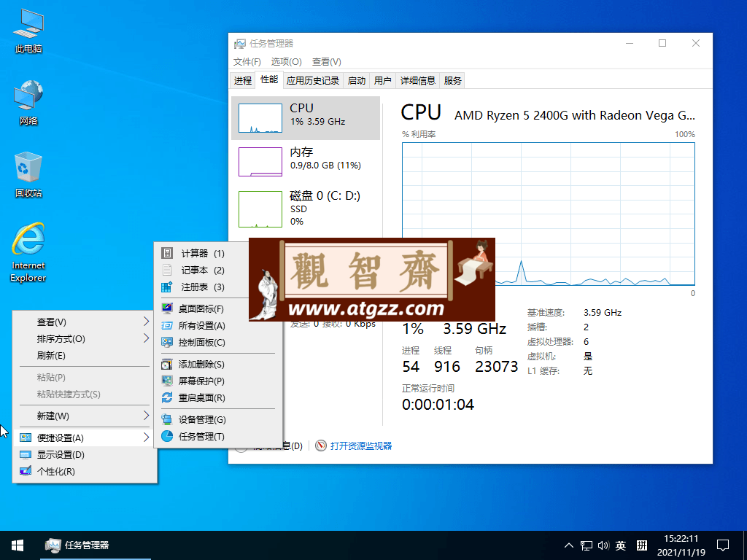Open the Windows Start button
This screenshot has height=560, width=747.
point(18,545)
